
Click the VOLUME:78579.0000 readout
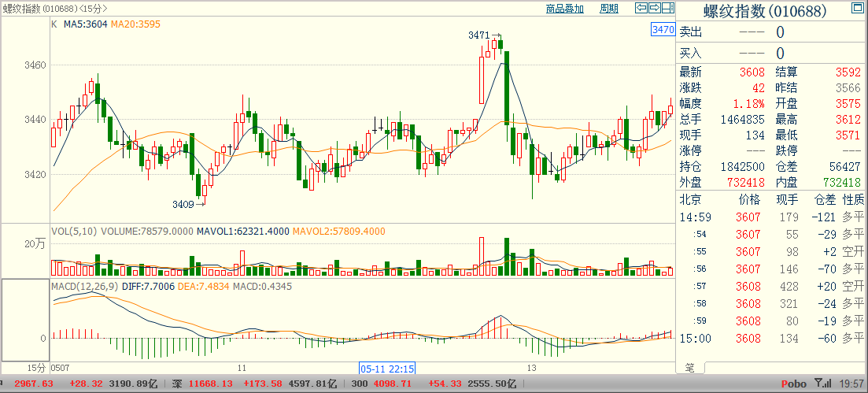click(147, 231)
